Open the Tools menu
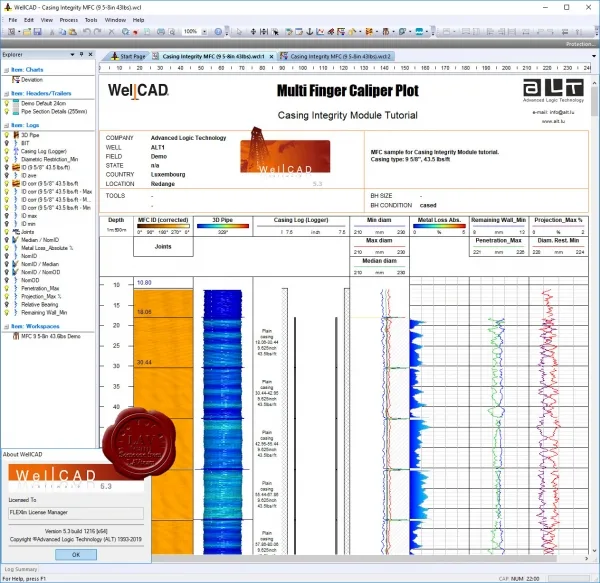 (91, 20)
